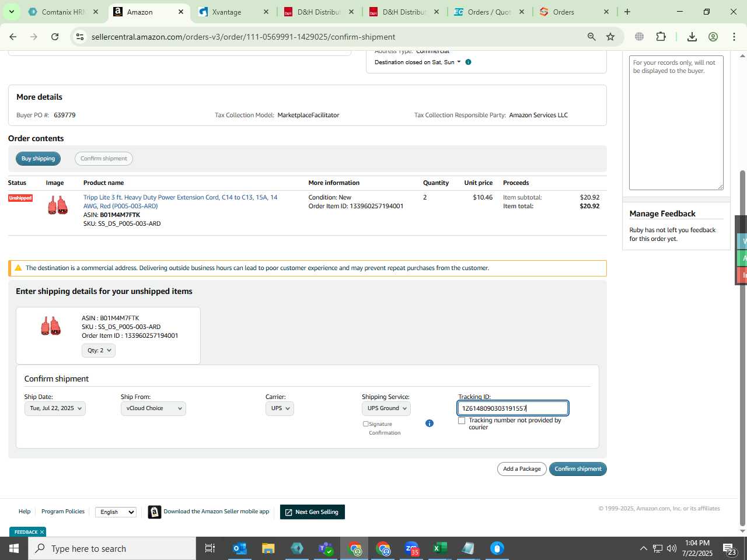Open Zoom from the taskbar
Viewport: 747px width, 560px height.
coord(412,548)
